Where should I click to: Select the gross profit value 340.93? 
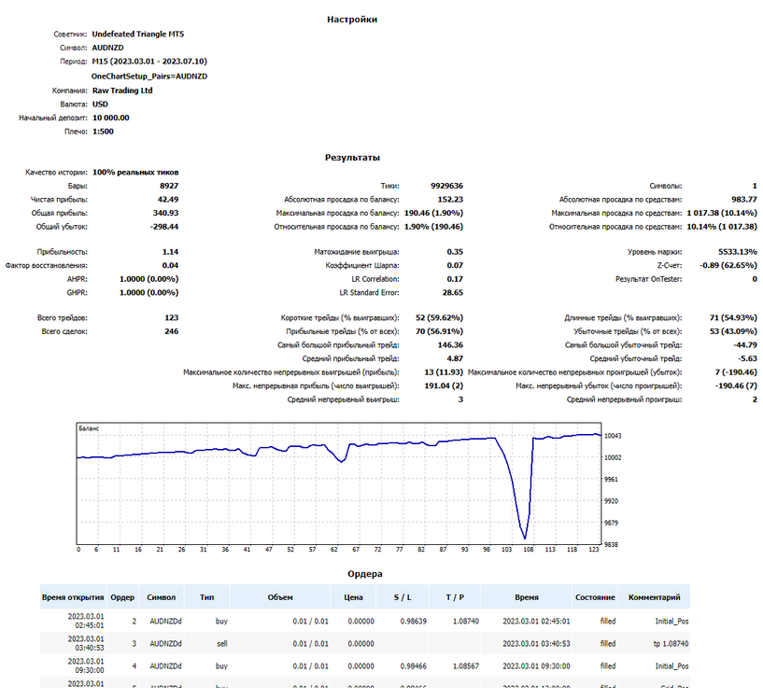pyautogui.click(x=165, y=213)
